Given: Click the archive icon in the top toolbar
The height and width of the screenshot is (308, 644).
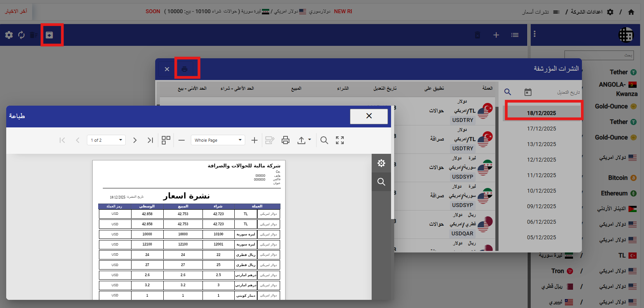Looking at the screenshot, I should coord(49,35).
